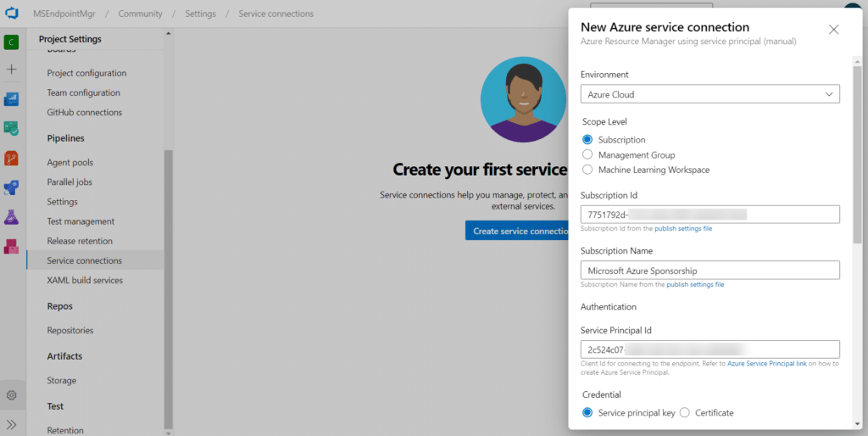Expand the left rail with double chevron

tap(11, 425)
